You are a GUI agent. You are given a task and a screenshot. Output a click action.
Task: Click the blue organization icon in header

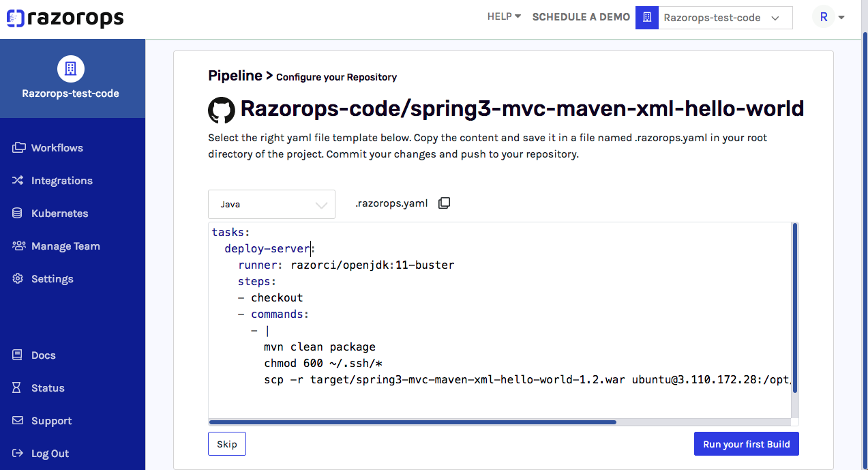646,18
